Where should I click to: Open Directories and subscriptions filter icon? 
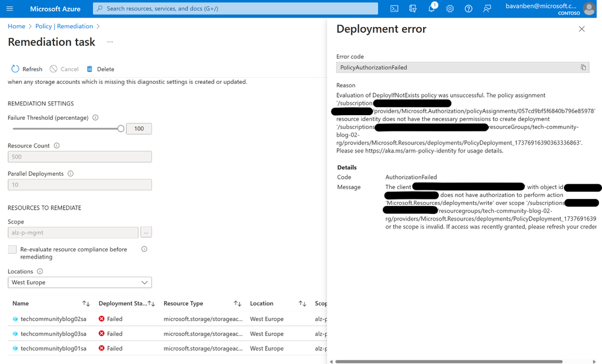(413, 8)
